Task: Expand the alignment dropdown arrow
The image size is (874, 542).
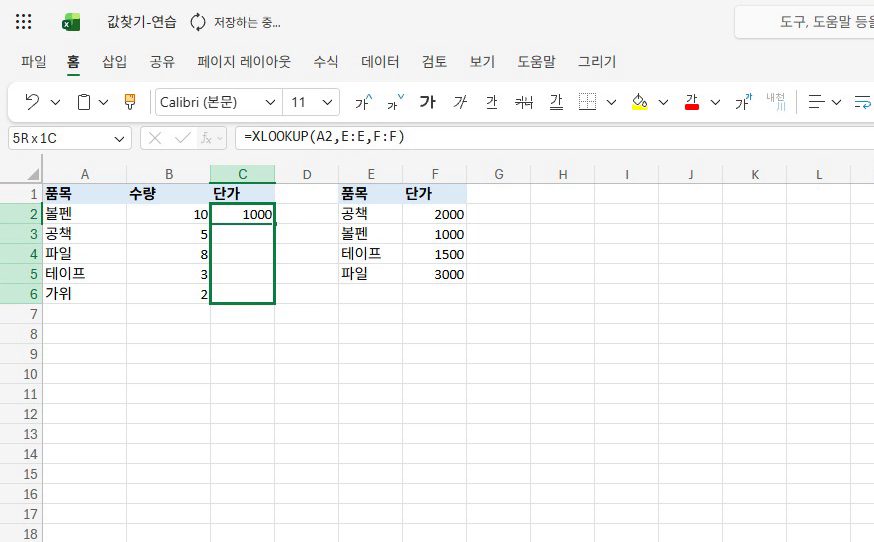Action: [836, 102]
